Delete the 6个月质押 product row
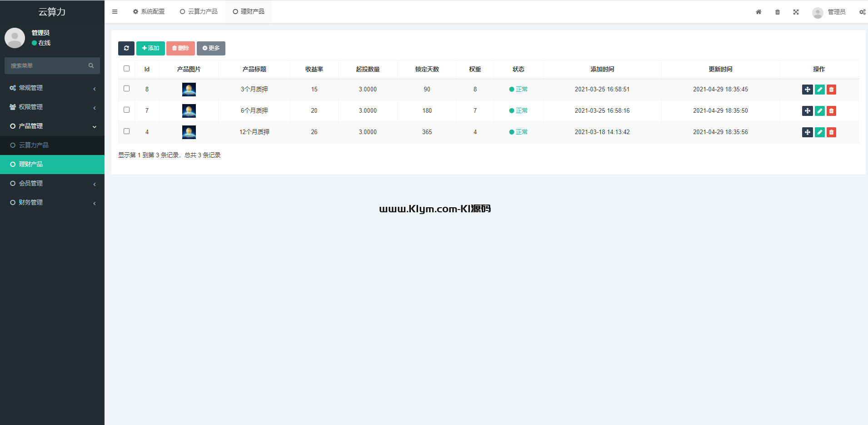Image resolution: width=868 pixels, height=425 pixels. click(831, 111)
